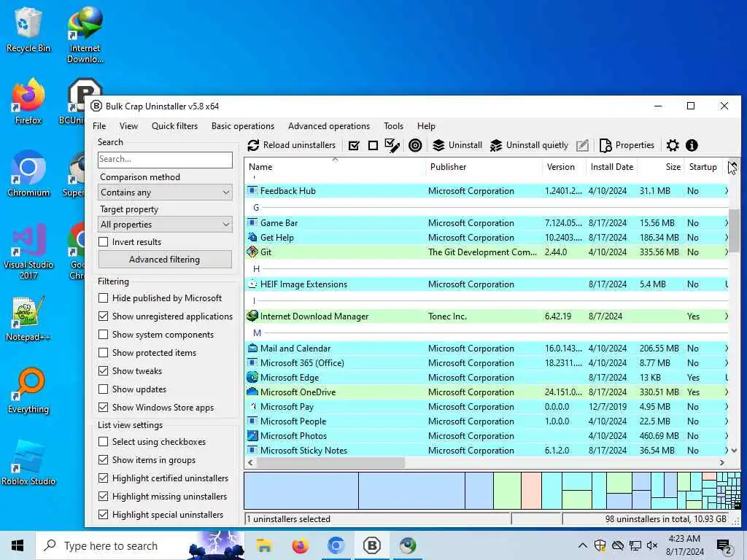Click the horizontal scrollbar thumb of list
This screenshot has height=560, width=747.
pos(330,462)
